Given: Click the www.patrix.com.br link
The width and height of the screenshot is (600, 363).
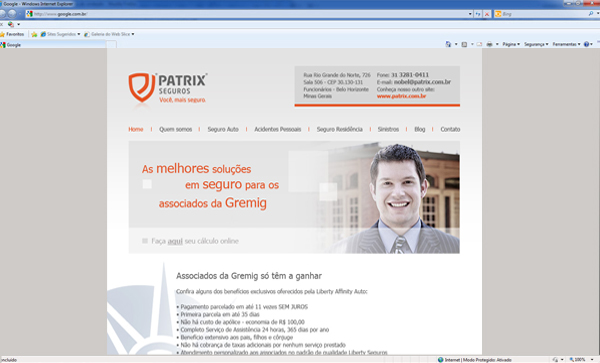Looking at the screenshot, I should click(401, 96).
